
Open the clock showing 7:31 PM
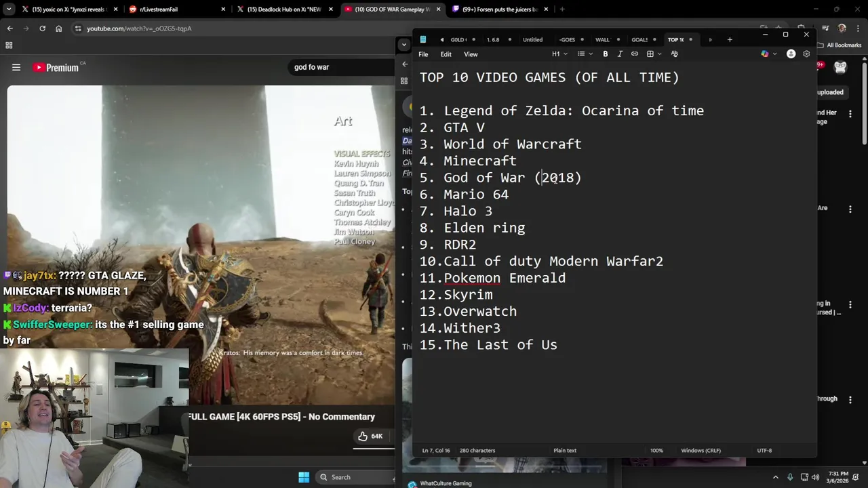838,477
